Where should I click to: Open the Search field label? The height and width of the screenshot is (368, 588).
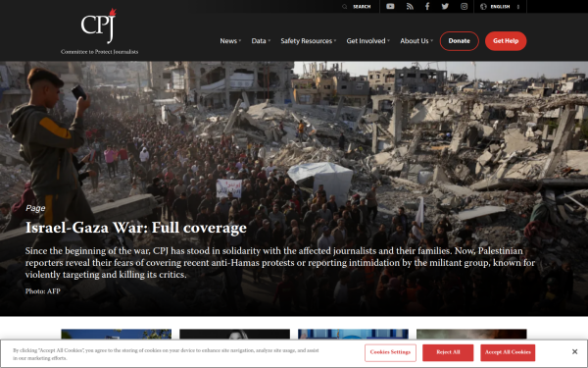click(x=362, y=7)
